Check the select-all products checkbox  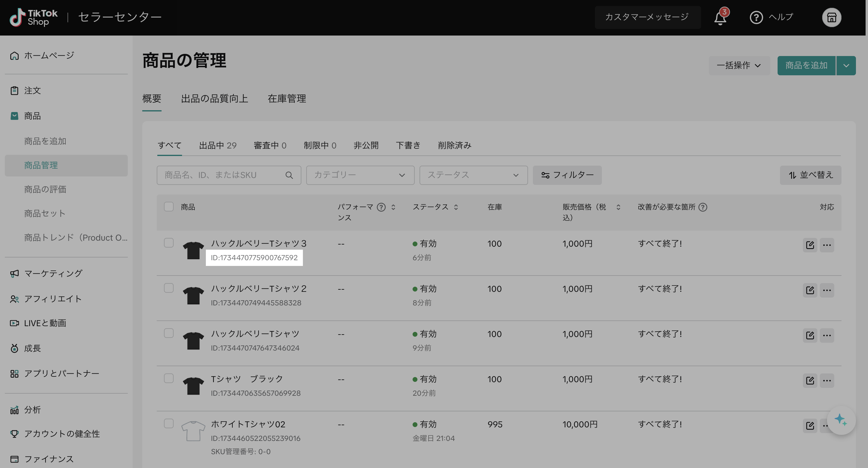[168, 207]
